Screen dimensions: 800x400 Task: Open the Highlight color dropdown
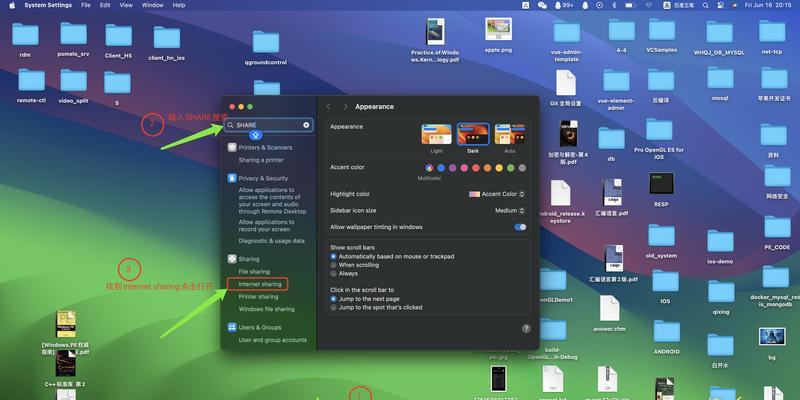(x=497, y=194)
